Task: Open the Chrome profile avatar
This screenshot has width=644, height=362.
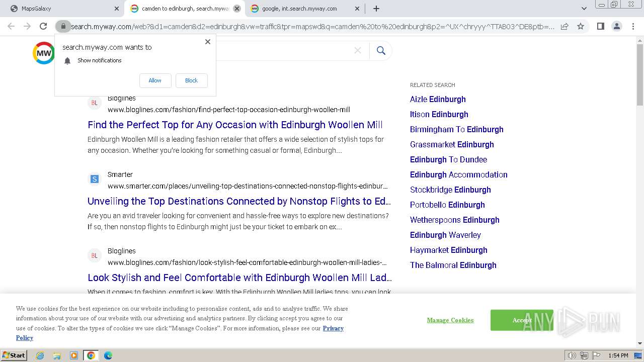Action: [x=616, y=26]
